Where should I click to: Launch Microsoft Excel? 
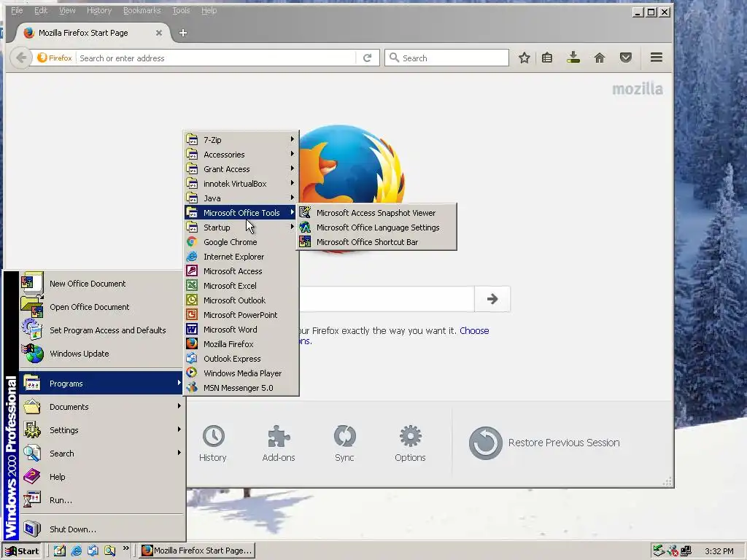[x=241, y=286]
